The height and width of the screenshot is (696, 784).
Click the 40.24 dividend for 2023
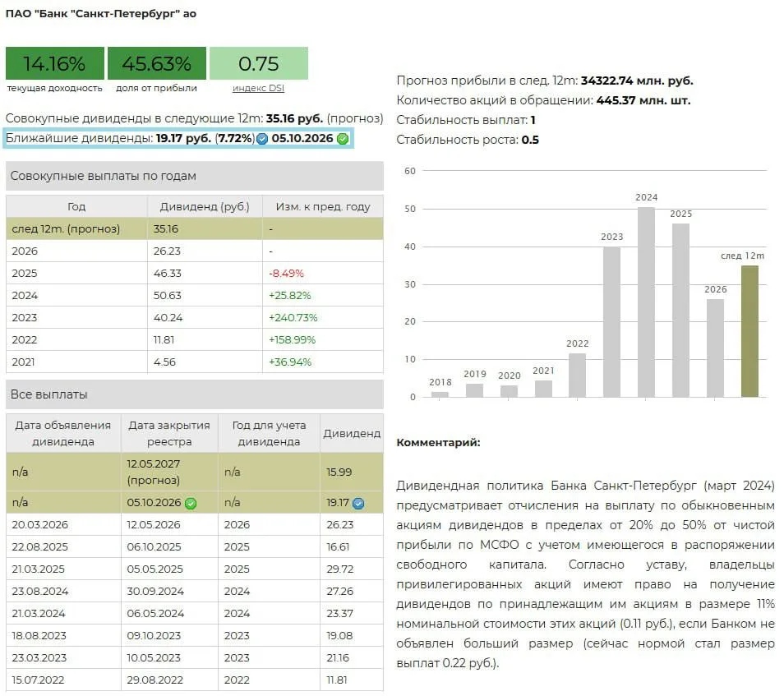[x=168, y=317]
